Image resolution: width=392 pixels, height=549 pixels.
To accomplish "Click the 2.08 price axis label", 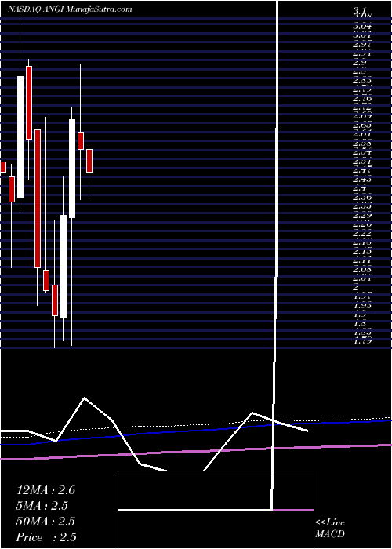I will click(x=362, y=270).
